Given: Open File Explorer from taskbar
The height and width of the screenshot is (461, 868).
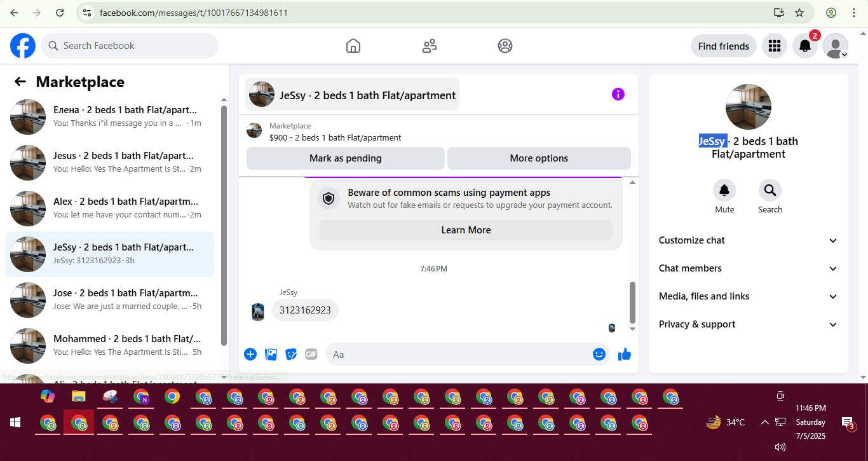Looking at the screenshot, I should (78, 397).
